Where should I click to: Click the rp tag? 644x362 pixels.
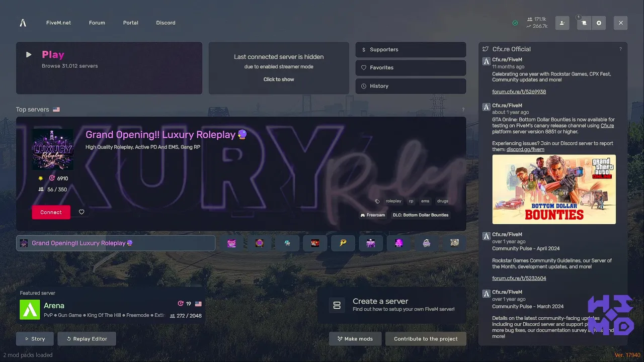tap(411, 201)
